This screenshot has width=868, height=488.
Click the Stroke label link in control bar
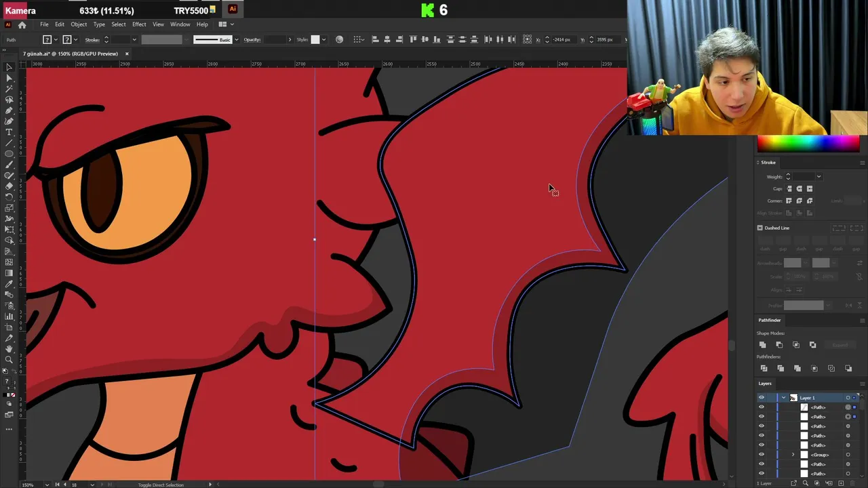[x=92, y=39]
